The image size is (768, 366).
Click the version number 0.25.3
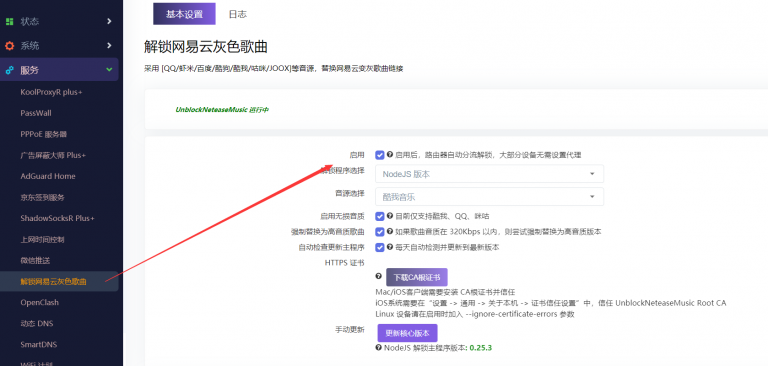click(480, 348)
